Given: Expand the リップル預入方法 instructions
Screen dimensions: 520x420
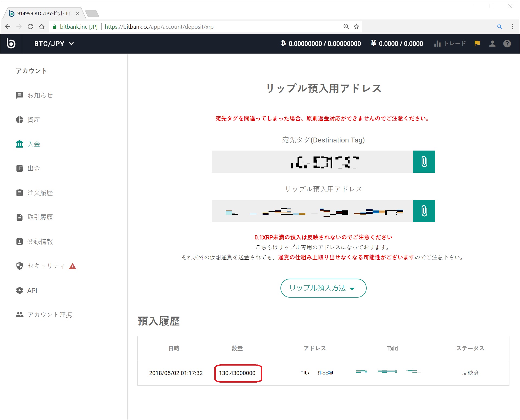Looking at the screenshot, I should point(323,288).
